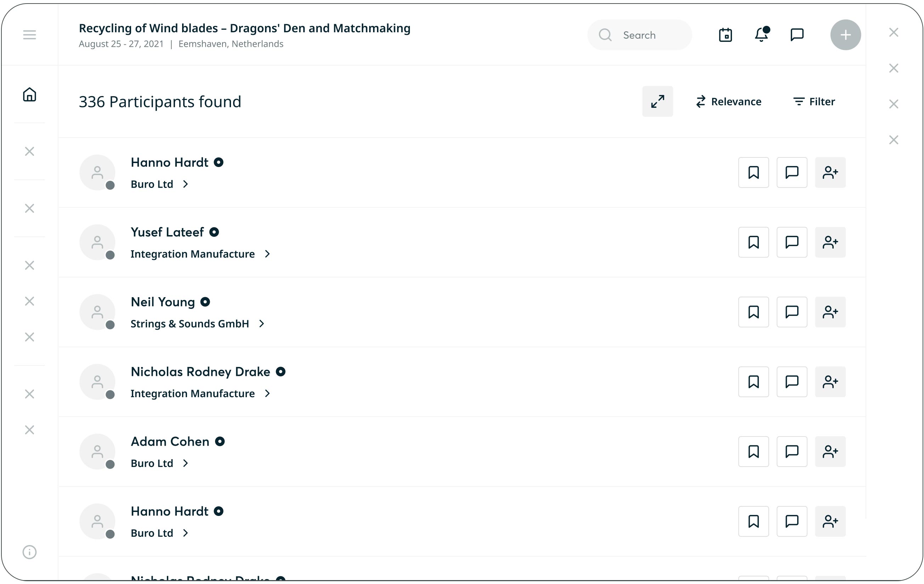Click the info icon at sidebar bottom
Image resolution: width=924 pixels, height=584 pixels.
(x=29, y=552)
